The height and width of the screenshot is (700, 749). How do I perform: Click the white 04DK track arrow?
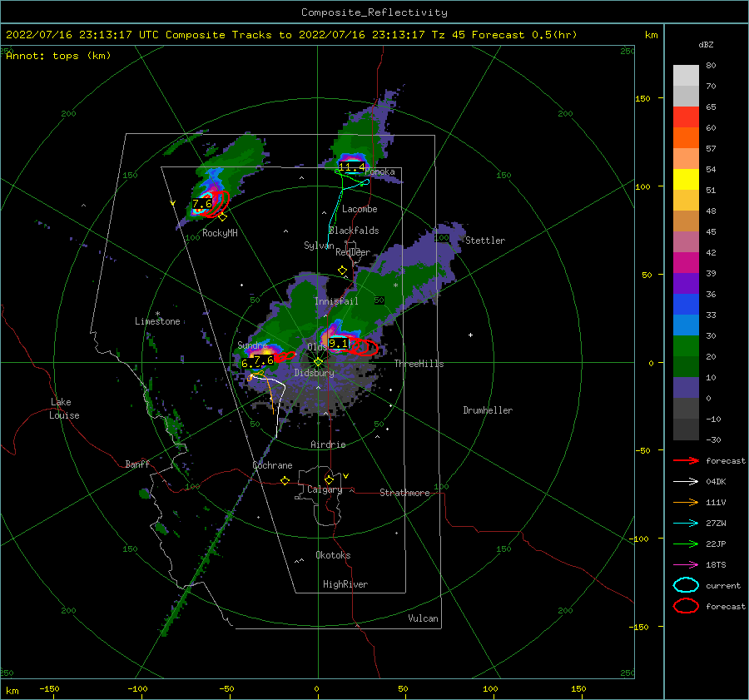(x=686, y=482)
